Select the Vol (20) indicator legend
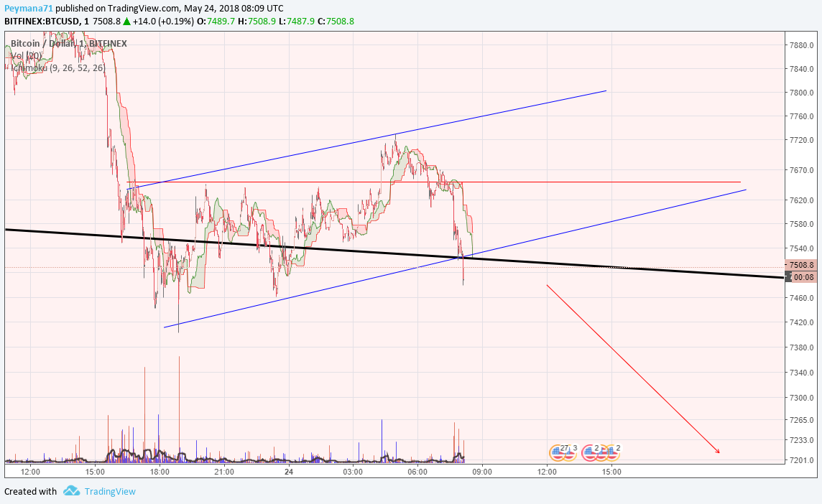This screenshot has height=504, width=822. (26, 55)
